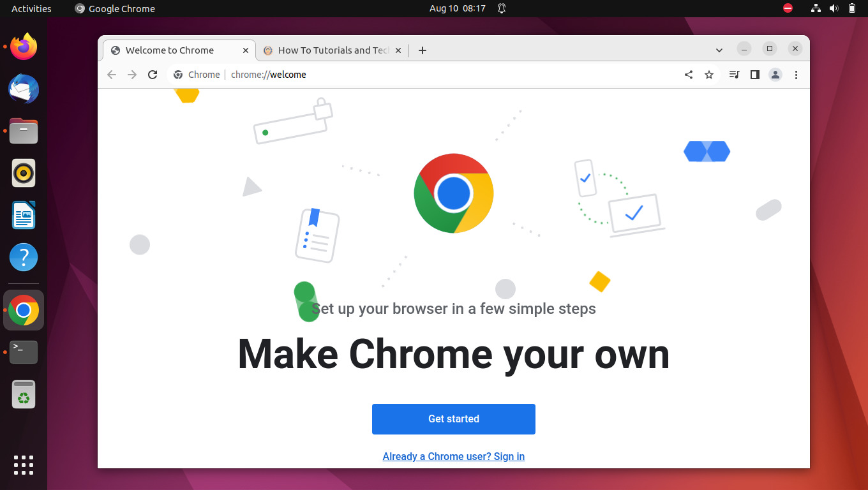Open the Already a Chrome user Sign in link

[x=453, y=456]
